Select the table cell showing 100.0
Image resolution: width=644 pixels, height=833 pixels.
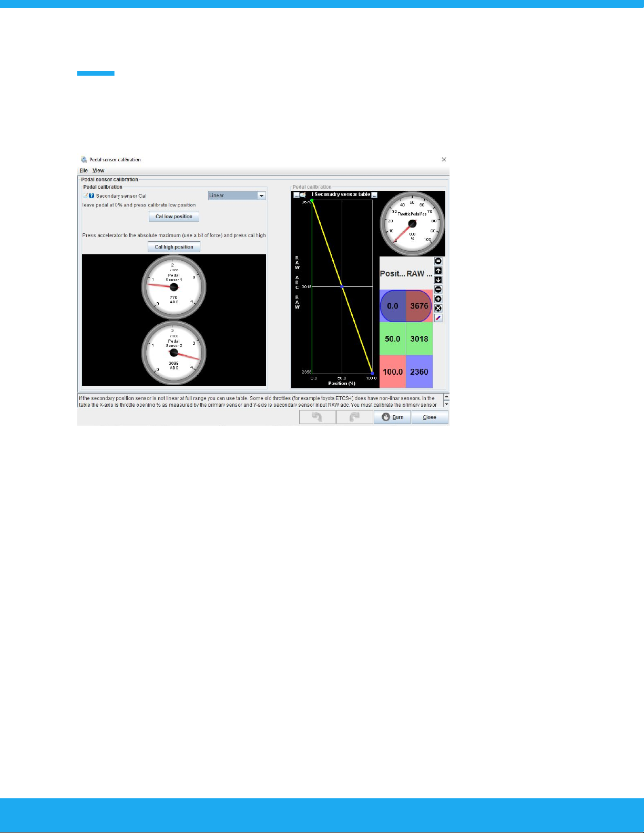point(393,372)
